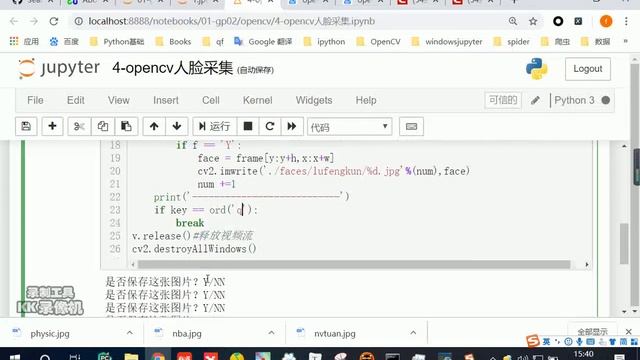Paste cells below icon
640x360 pixels.
coord(126,126)
